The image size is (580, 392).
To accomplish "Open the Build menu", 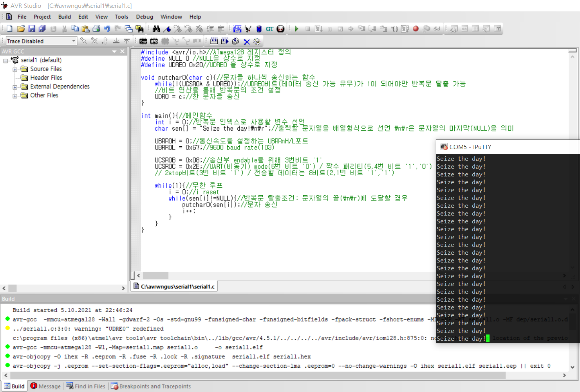I will pos(65,17).
